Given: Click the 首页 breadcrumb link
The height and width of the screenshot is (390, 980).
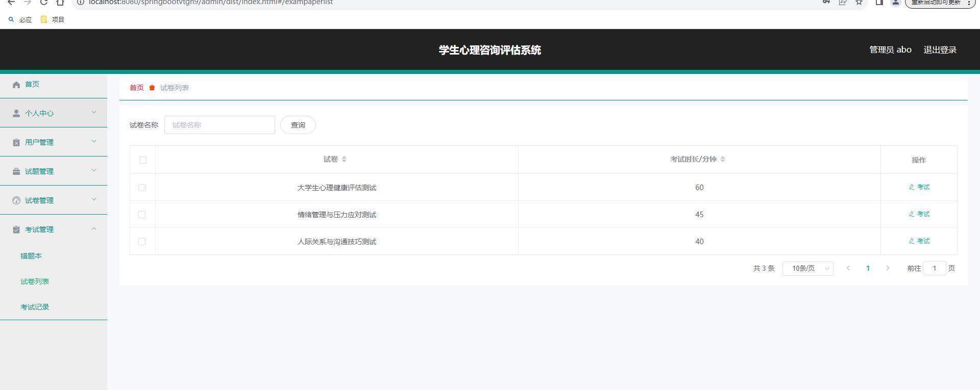Looking at the screenshot, I should (x=137, y=88).
